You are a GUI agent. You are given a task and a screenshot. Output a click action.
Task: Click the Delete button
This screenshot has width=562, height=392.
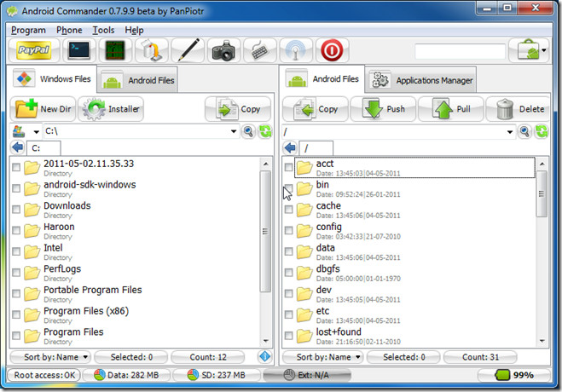pyautogui.click(x=519, y=109)
